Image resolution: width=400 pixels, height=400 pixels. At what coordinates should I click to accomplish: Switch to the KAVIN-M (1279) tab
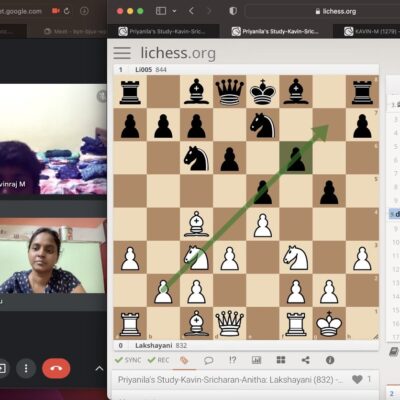(x=371, y=31)
